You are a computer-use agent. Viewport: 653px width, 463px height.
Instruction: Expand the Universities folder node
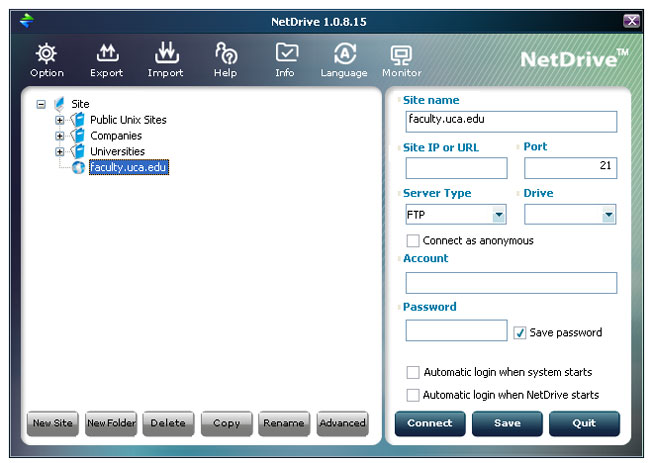[60, 152]
